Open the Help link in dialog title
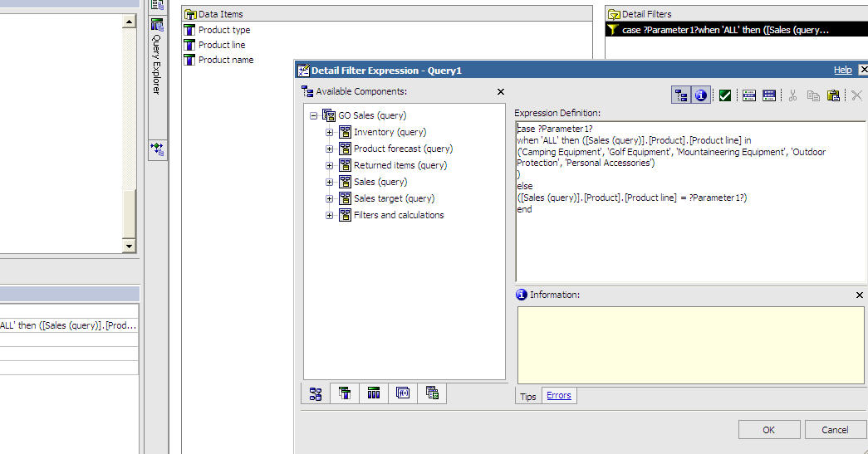 click(x=842, y=71)
